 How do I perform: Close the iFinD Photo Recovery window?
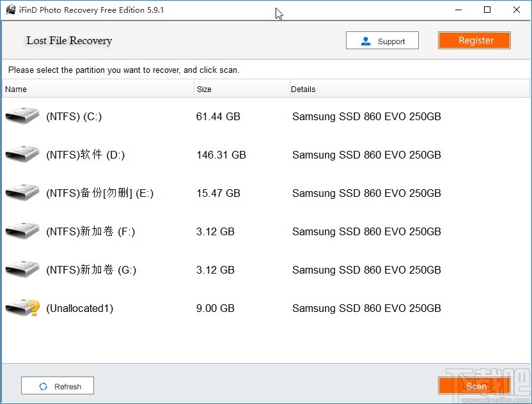(x=517, y=10)
